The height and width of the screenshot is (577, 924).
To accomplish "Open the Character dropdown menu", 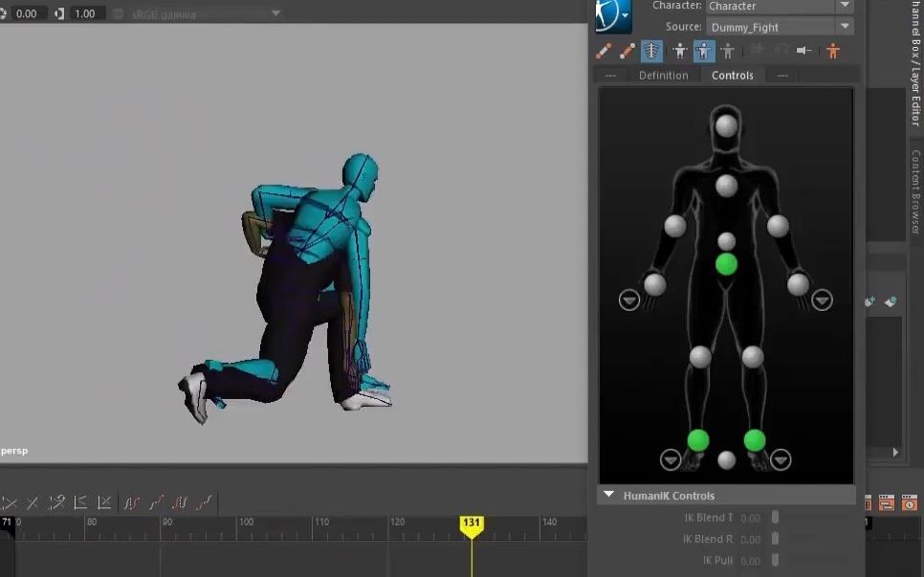I will click(x=844, y=6).
